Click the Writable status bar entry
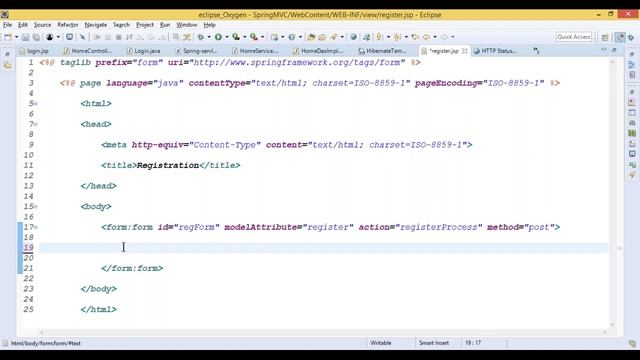The height and width of the screenshot is (360, 640). [380, 343]
